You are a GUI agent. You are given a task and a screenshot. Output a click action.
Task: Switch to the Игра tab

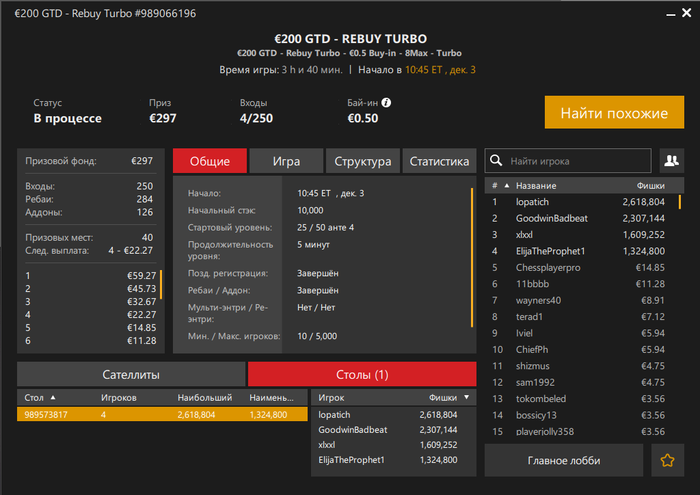[x=286, y=161]
